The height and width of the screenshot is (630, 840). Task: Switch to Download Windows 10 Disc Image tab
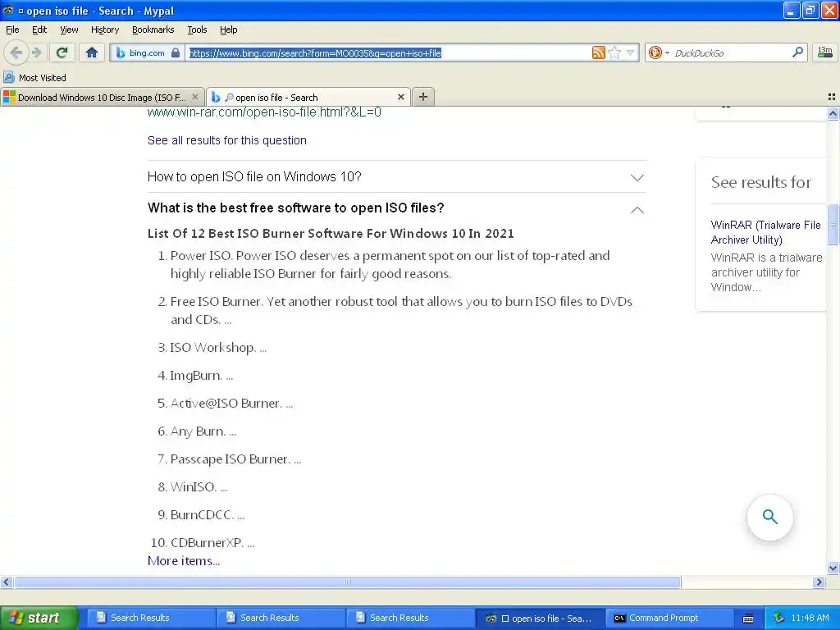pyautogui.click(x=102, y=97)
